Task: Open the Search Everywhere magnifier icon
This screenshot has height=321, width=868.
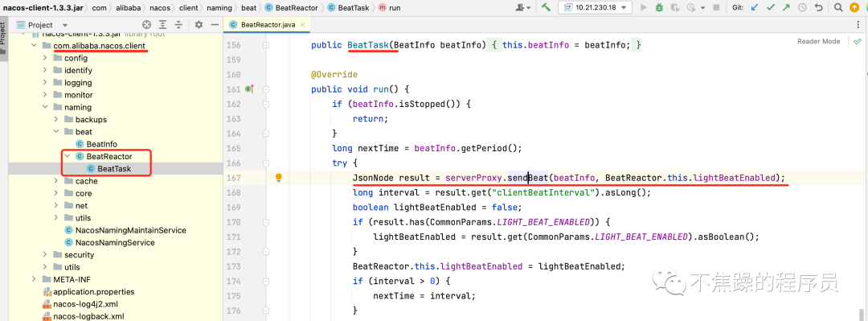Action: (x=837, y=8)
